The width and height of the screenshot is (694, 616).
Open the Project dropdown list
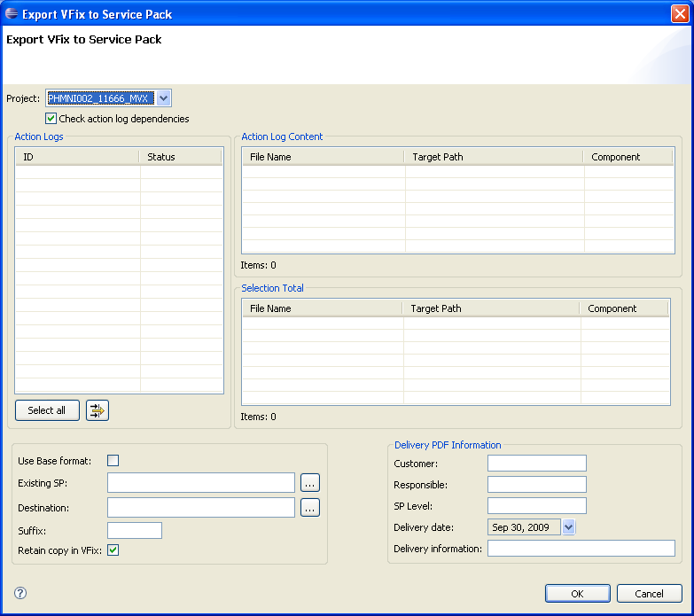coord(163,98)
